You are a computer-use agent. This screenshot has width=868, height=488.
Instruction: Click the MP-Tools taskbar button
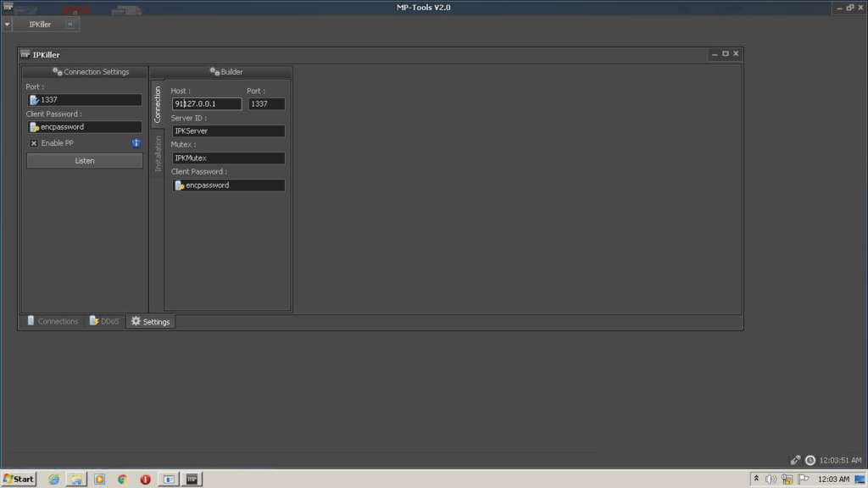click(x=192, y=480)
